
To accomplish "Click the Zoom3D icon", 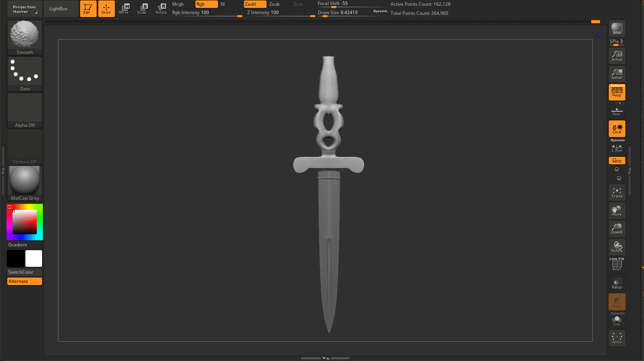I will pyautogui.click(x=617, y=229).
